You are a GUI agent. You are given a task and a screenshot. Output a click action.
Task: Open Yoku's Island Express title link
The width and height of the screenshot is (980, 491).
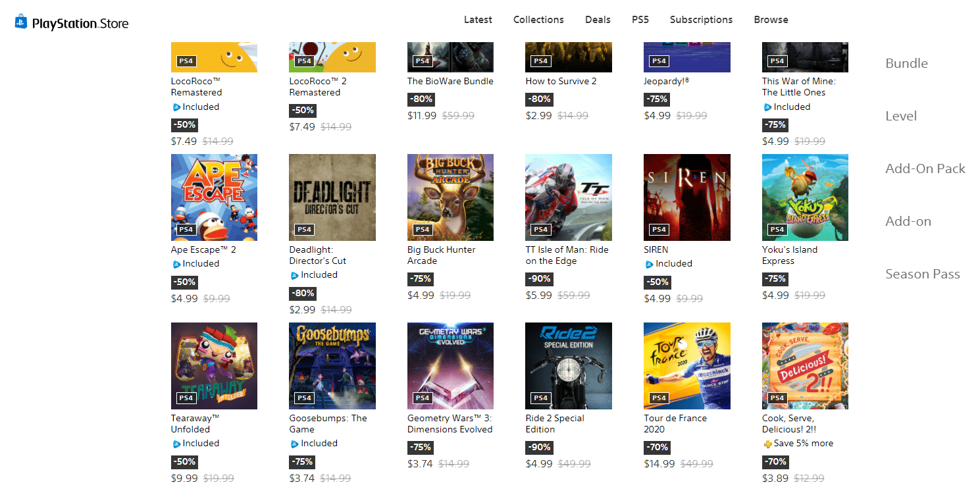(x=790, y=255)
